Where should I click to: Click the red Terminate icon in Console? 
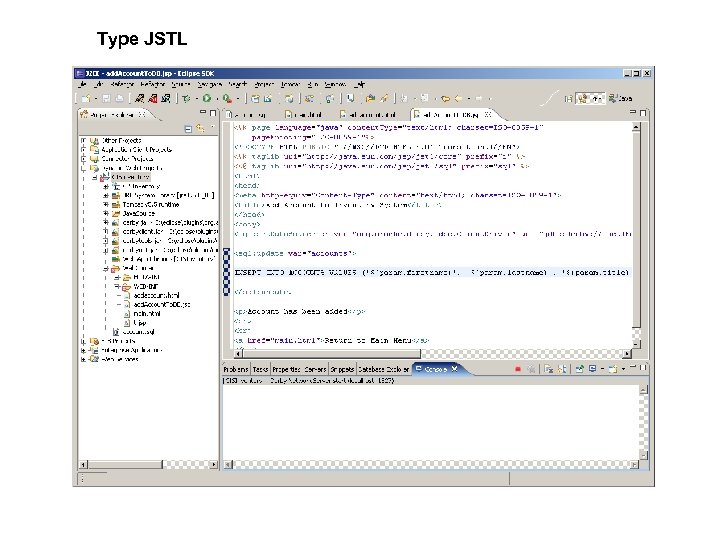point(518,369)
